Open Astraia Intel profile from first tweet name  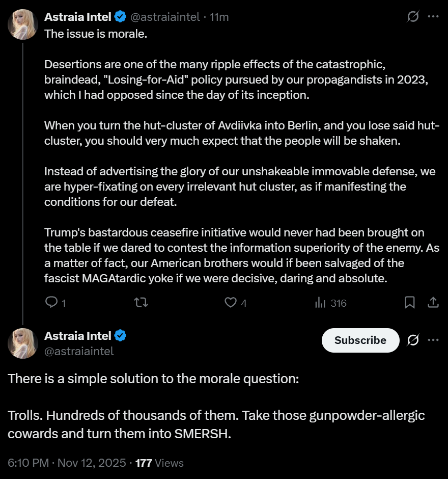pos(78,17)
